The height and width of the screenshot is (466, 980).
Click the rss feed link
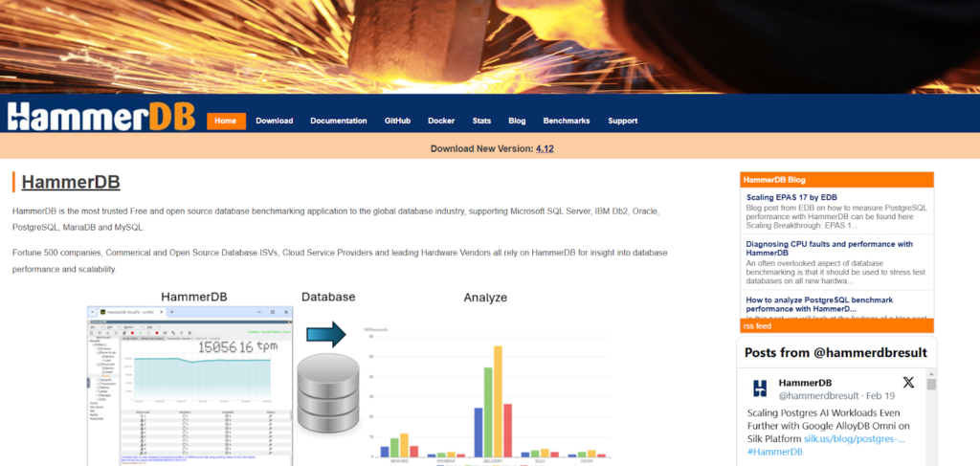click(757, 326)
